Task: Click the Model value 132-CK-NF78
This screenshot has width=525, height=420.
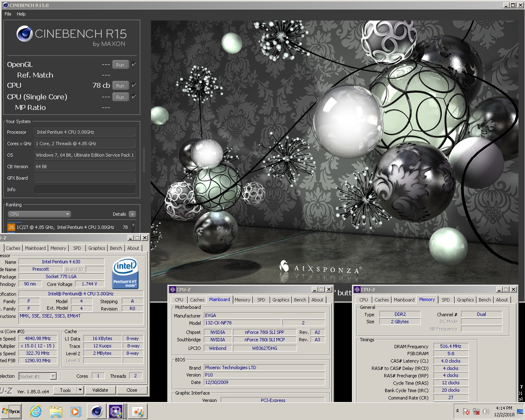Action: coord(242,323)
